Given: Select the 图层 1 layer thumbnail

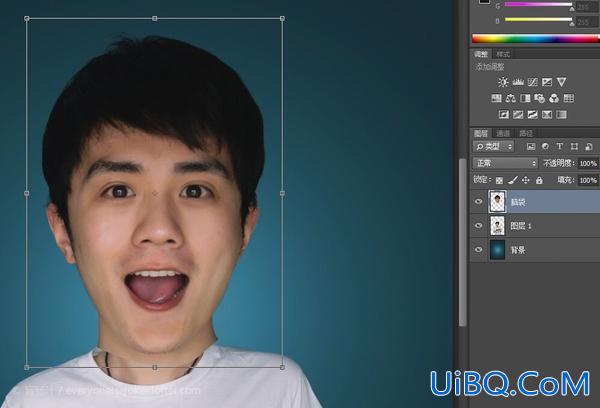Looking at the screenshot, I should [x=497, y=225].
